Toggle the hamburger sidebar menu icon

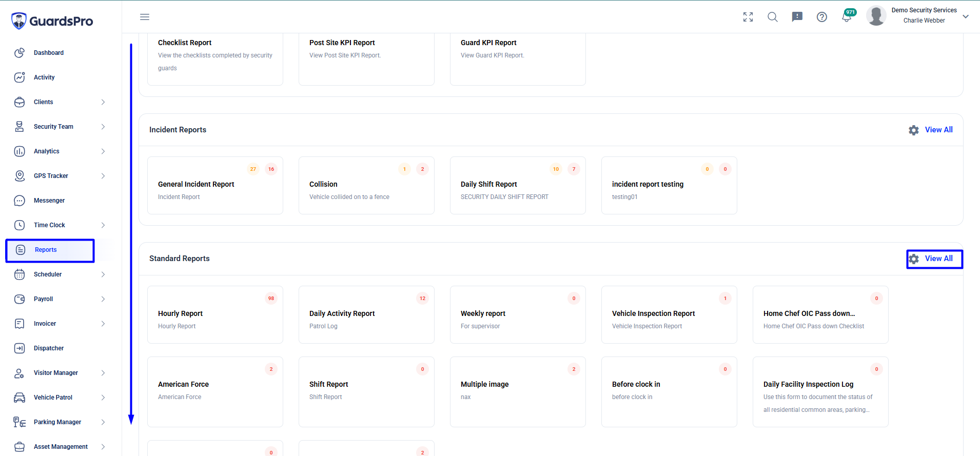145,17
